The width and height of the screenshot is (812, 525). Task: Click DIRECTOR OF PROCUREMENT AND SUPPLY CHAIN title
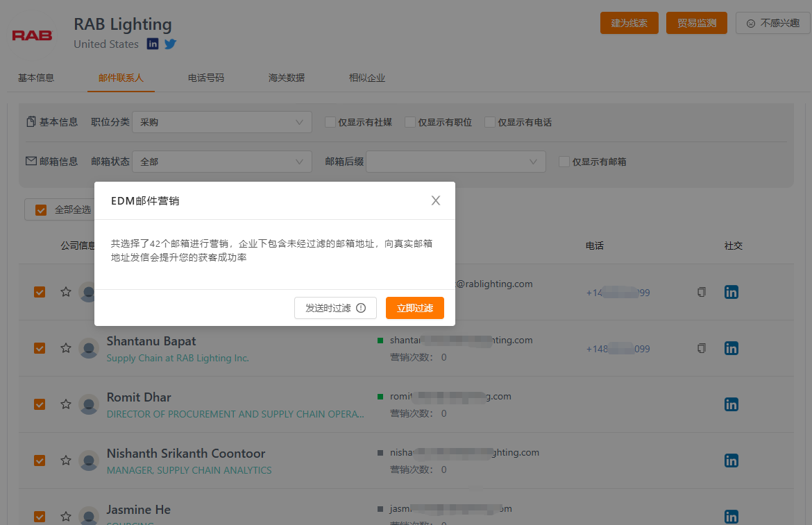pos(235,414)
